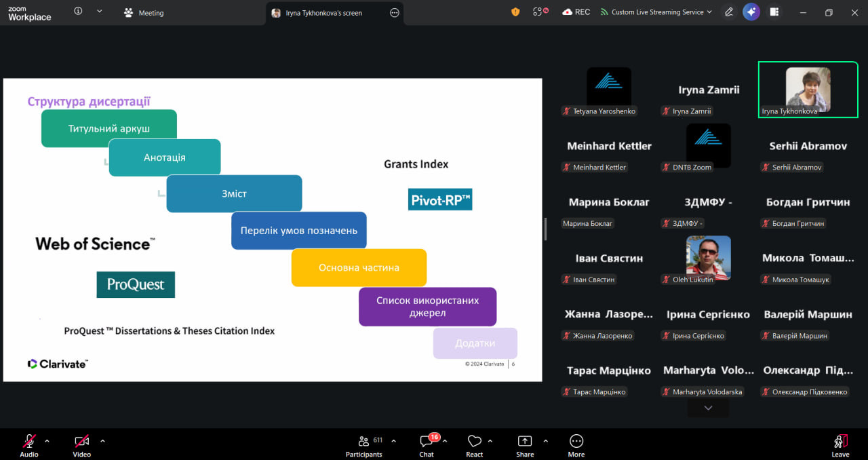The width and height of the screenshot is (868, 460).
Task: Click the More ellipsis icon
Action: click(576, 441)
